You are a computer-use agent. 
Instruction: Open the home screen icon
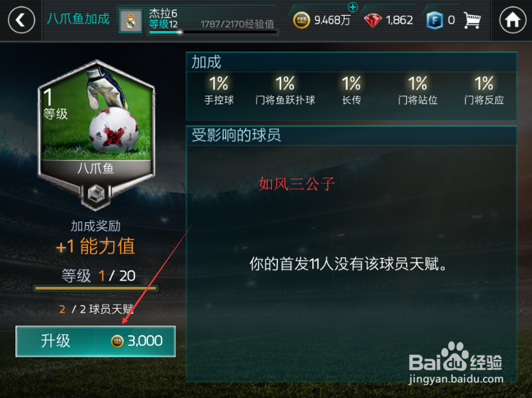[513, 20]
